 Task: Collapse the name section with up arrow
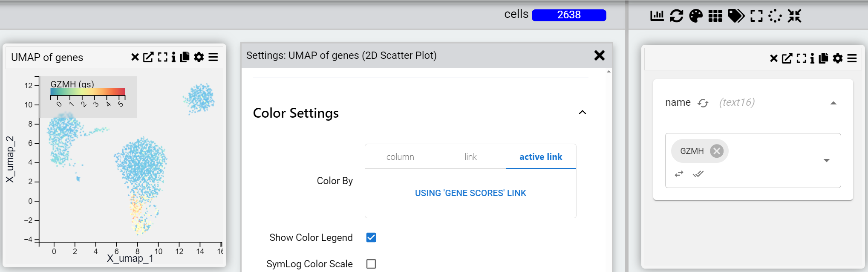(x=833, y=103)
